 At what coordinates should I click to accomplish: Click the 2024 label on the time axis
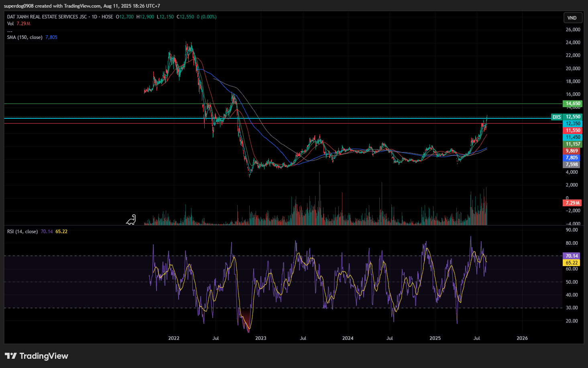(x=348, y=338)
